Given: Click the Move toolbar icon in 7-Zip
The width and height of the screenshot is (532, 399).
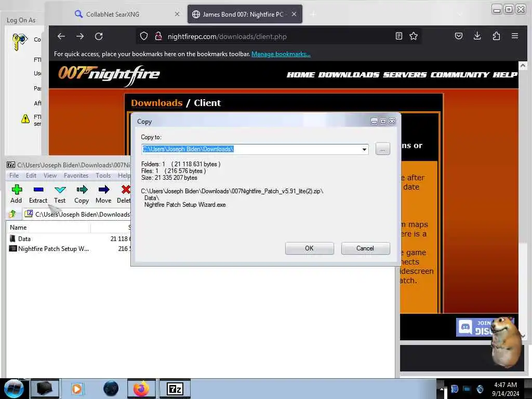Looking at the screenshot, I should (x=103, y=194).
